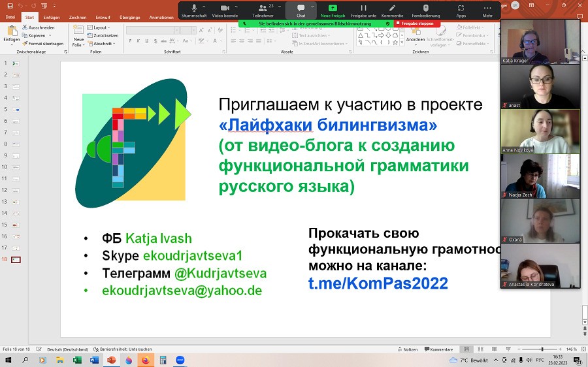
Task: Select slide 18 thumbnail in slide panel
Action: point(16,259)
